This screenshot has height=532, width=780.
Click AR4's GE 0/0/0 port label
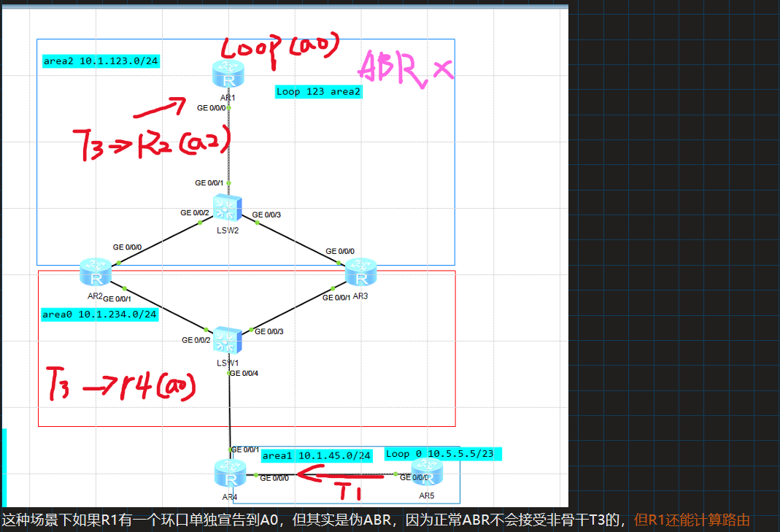(x=274, y=478)
